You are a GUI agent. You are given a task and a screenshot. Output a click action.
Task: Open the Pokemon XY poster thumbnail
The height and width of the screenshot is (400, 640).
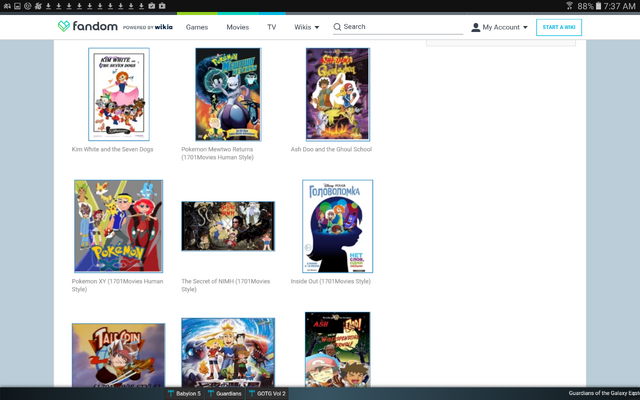[x=118, y=226]
